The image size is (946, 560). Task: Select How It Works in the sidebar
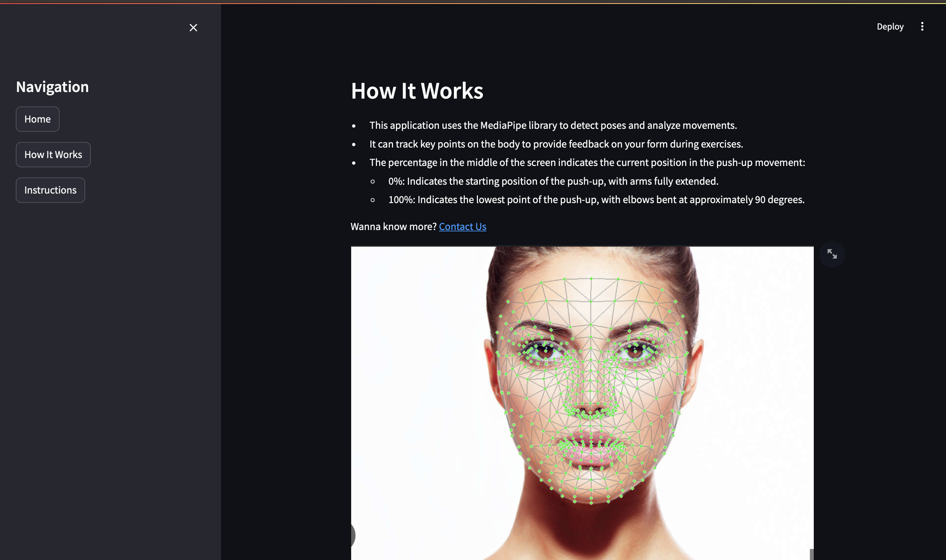click(x=53, y=155)
